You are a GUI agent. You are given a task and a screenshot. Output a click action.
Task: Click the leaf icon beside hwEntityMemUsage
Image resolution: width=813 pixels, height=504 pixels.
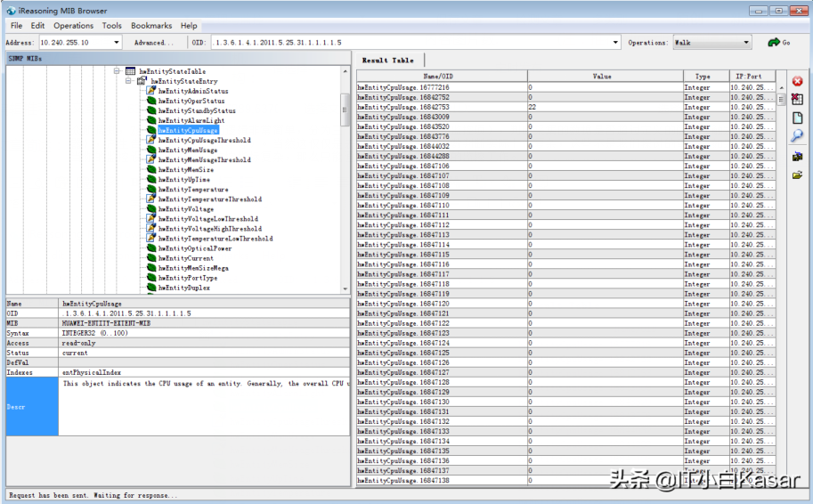click(150, 150)
